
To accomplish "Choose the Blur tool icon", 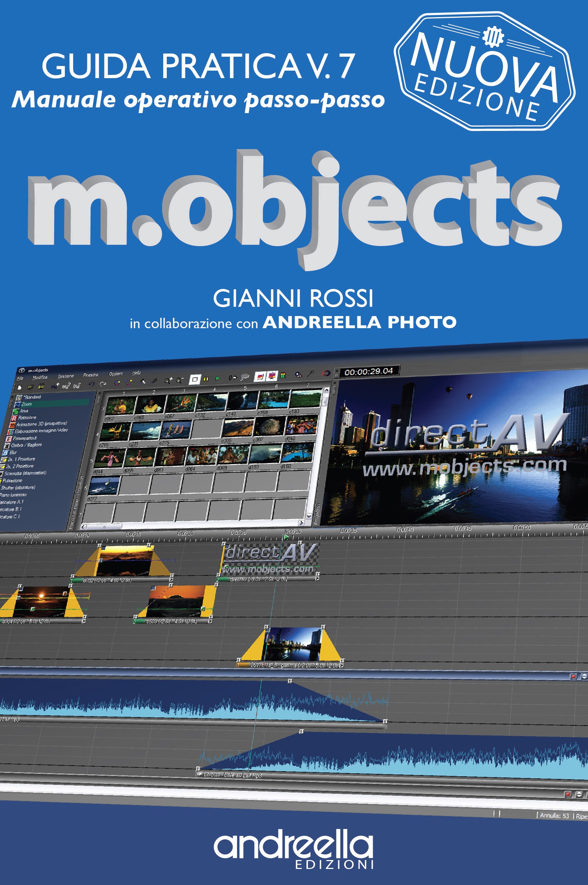I will (6, 453).
